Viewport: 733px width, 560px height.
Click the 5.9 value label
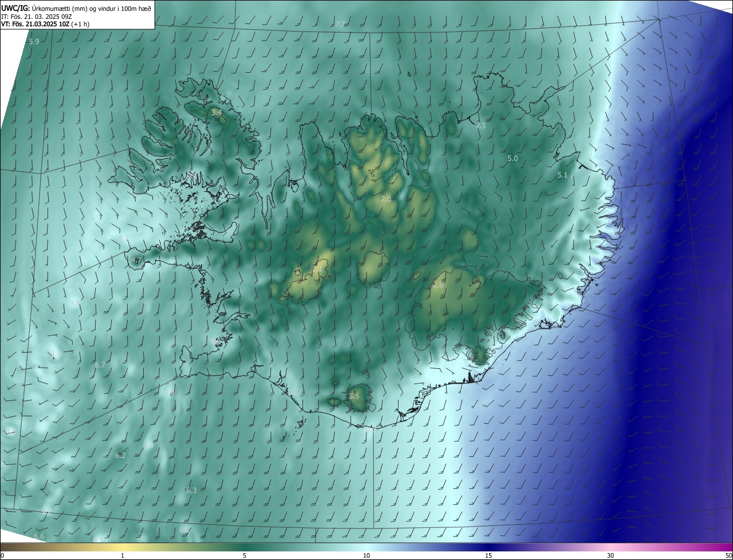34,42
